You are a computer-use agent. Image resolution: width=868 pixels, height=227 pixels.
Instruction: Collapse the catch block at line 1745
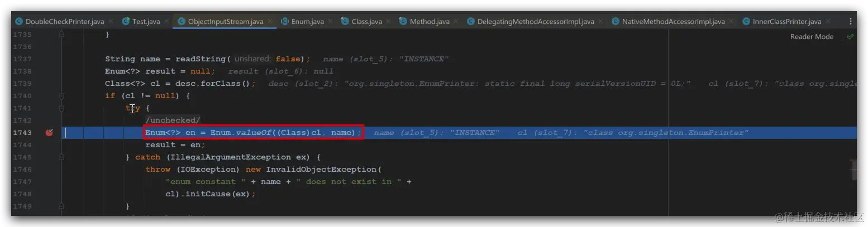(61, 157)
